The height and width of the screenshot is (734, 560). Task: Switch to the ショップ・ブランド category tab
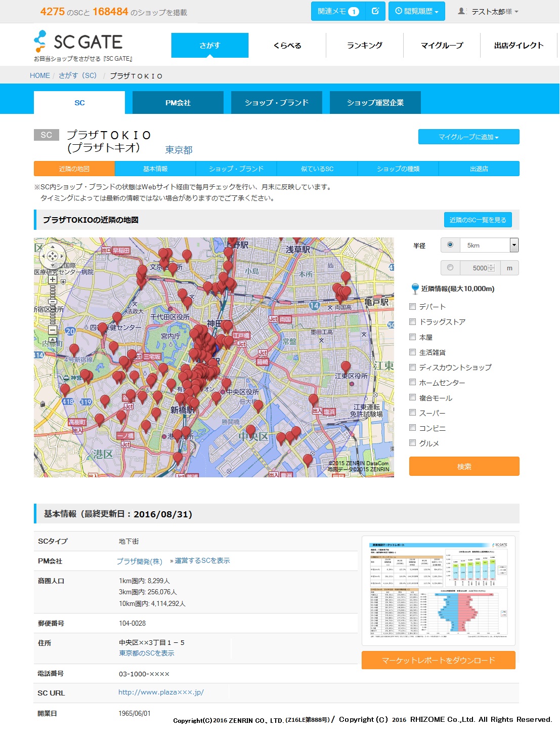[x=277, y=103]
